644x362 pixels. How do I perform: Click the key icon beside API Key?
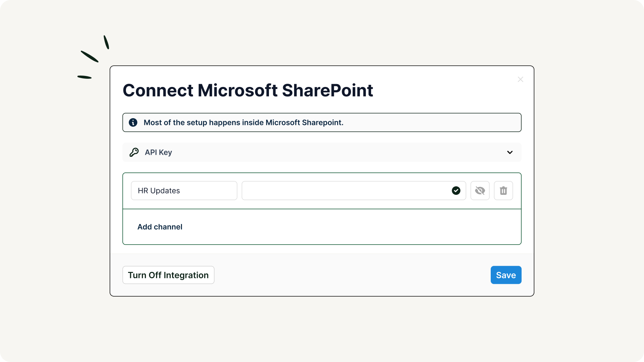tap(134, 152)
